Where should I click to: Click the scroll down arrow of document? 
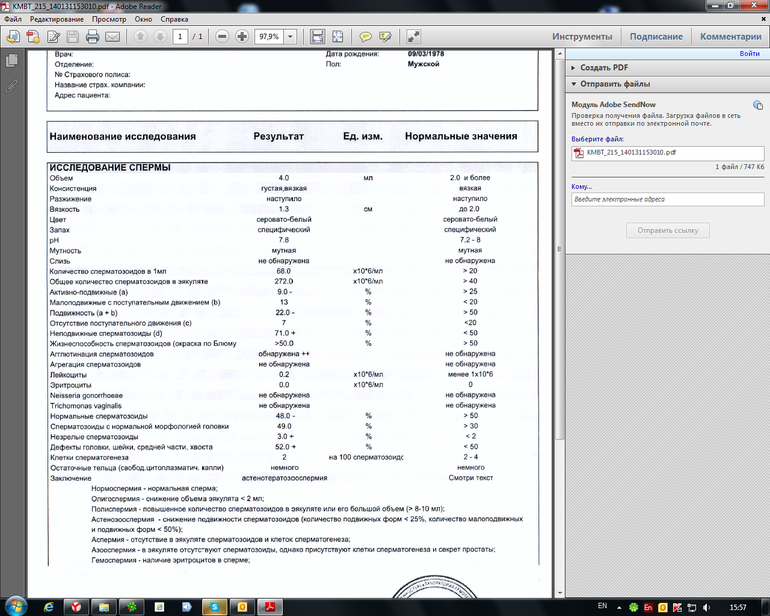point(559,592)
